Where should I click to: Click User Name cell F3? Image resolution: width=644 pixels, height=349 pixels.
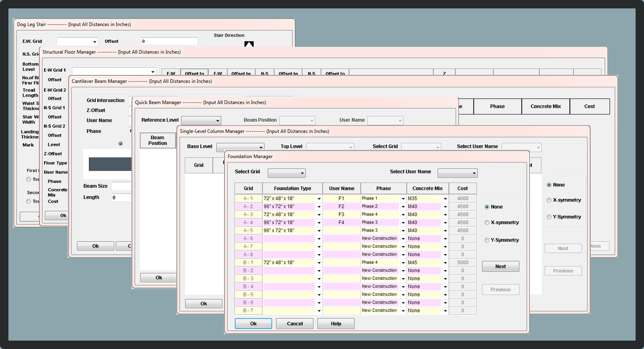(x=341, y=214)
